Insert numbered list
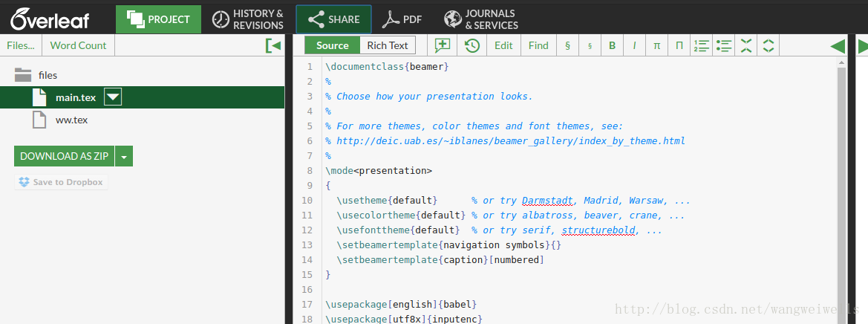 (x=702, y=45)
